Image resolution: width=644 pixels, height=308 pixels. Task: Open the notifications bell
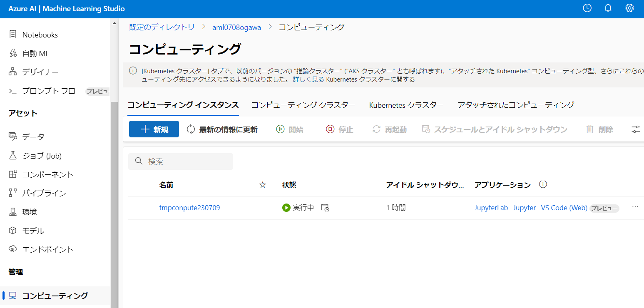[x=608, y=8]
